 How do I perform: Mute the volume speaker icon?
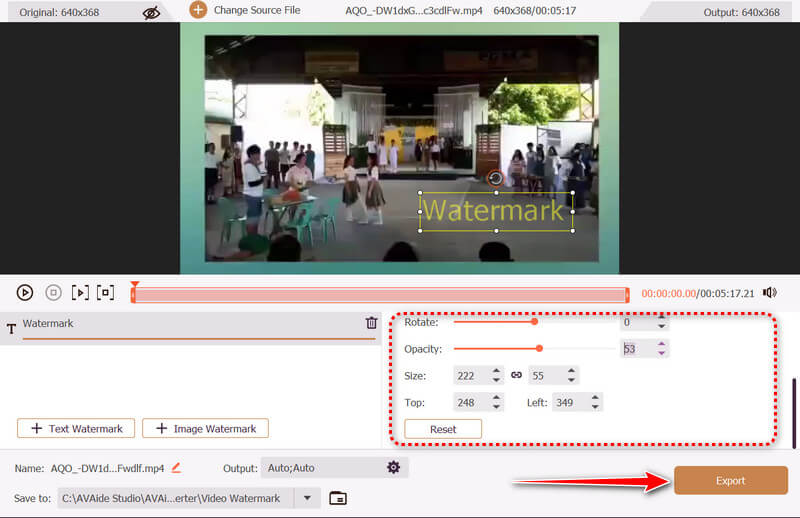click(769, 292)
